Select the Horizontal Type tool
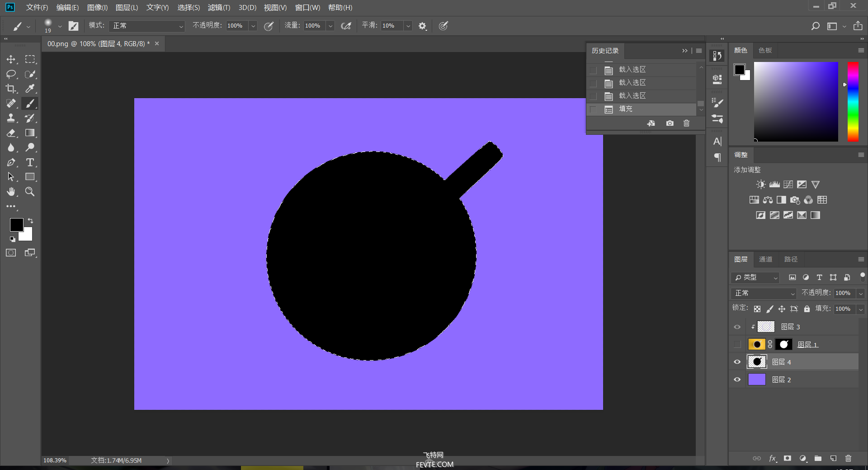Viewport: 868px width, 470px height. point(30,162)
